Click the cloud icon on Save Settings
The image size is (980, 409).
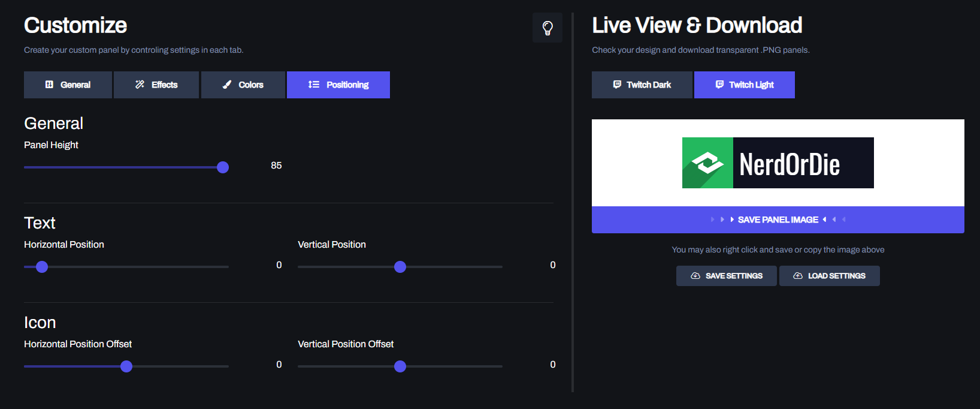695,276
